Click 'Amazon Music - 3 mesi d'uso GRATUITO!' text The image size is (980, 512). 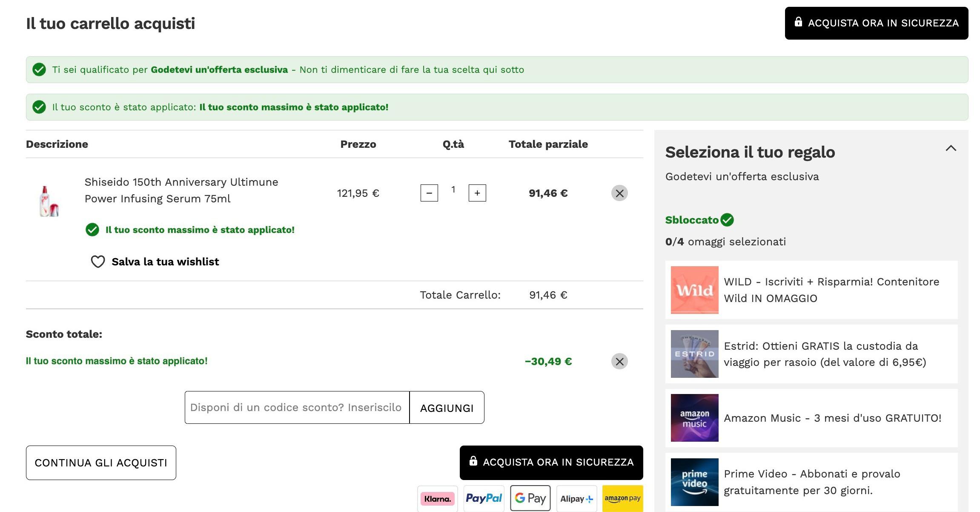click(x=833, y=418)
